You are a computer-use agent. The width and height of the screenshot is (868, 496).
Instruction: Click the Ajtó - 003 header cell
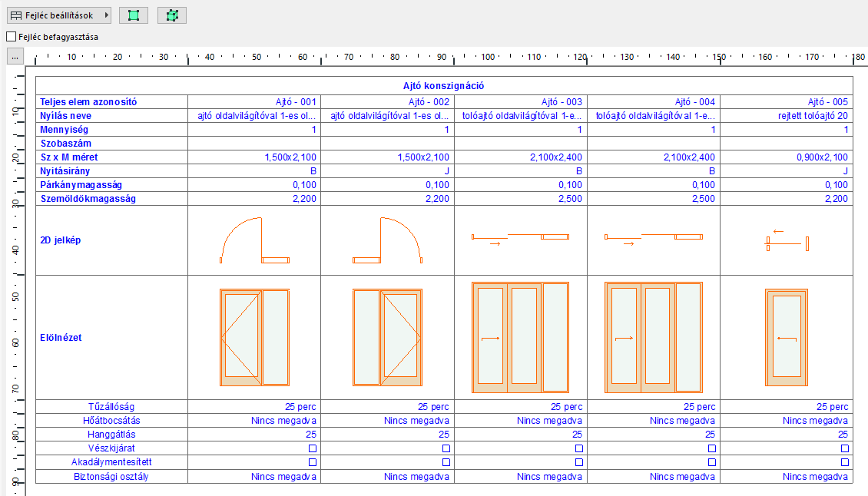pos(521,101)
